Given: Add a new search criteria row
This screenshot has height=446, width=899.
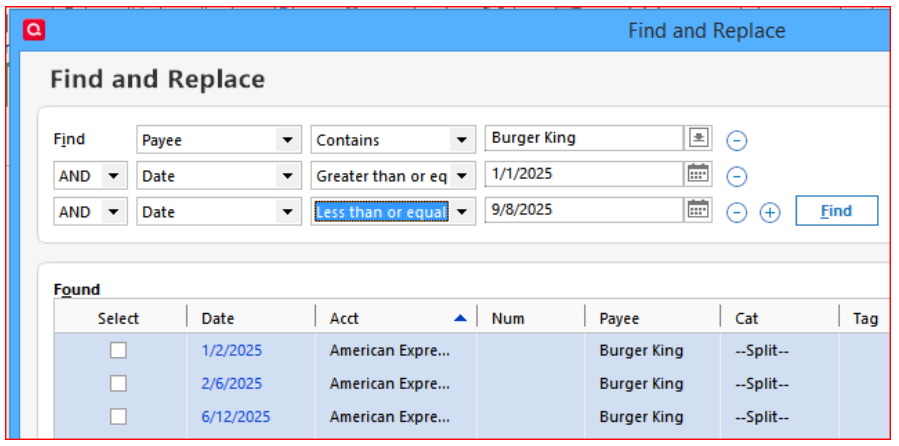Looking at the screenshot, I should pyautogui.click(x=770, y=213).
